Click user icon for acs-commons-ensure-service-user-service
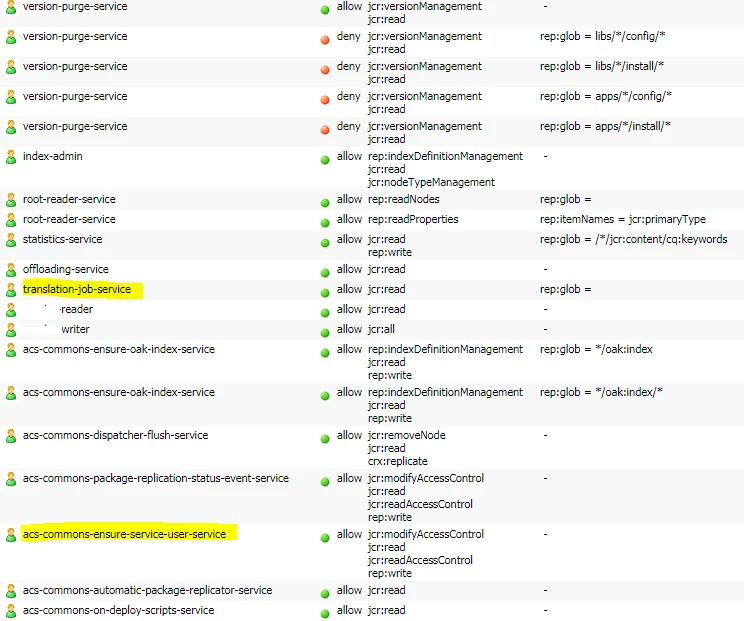 [10, 535]
